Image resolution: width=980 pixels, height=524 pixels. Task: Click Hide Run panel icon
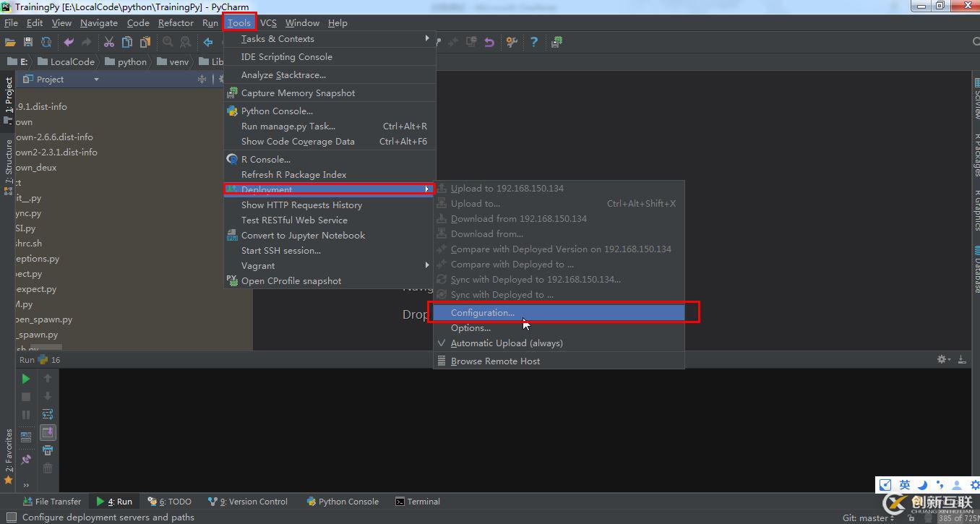[x=962, y=359]
